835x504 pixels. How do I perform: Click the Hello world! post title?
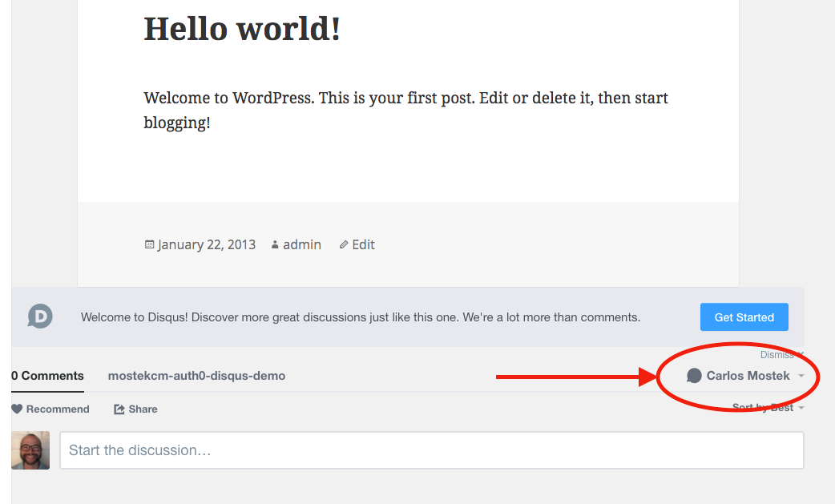pos(242,29)
